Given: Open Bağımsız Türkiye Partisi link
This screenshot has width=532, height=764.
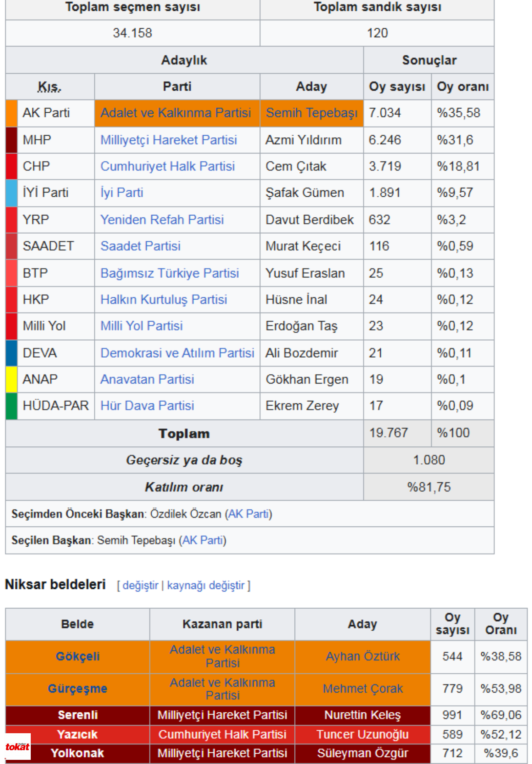Looking at the screenshot, I should click(x=170, y=273).
